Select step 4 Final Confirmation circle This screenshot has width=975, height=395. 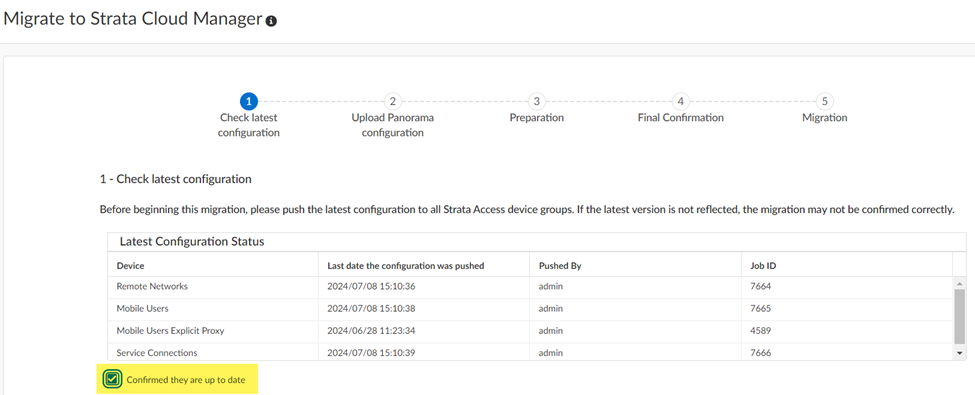681,101
